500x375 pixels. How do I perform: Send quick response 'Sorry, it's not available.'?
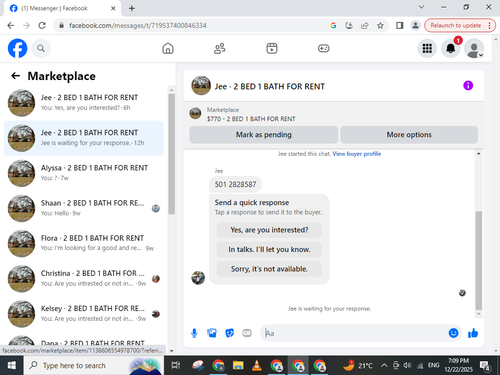click(x=269, y=269)
